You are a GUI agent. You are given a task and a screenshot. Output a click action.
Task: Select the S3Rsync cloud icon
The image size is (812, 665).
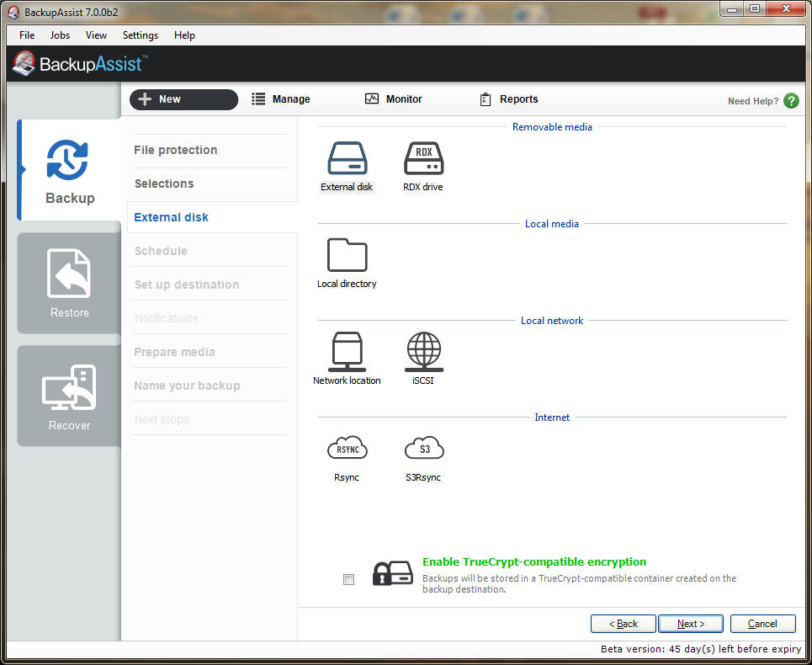(423, 449)
